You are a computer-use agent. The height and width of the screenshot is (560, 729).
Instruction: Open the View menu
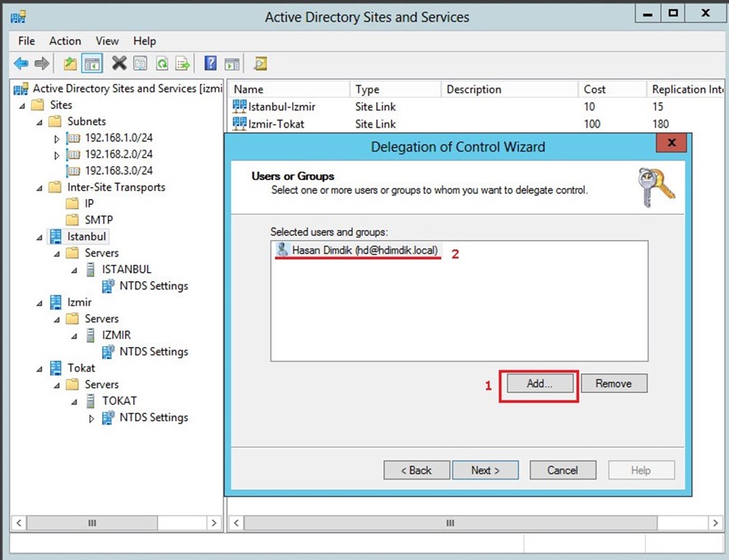108,41
